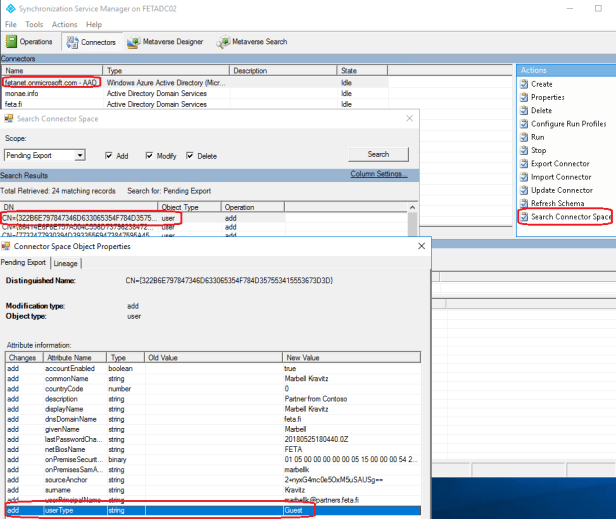This screenshot has width=616, height=519.
Task: Sort attributes by Attribute Name header
Action: (69, 357)
